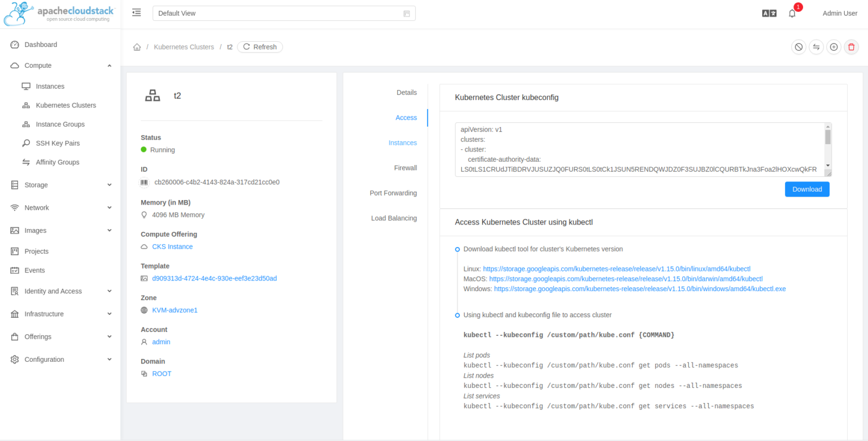This screenshot has width=868, height=441.
Task: Open the SSH Key Pairs section
Action: (57, 143)
